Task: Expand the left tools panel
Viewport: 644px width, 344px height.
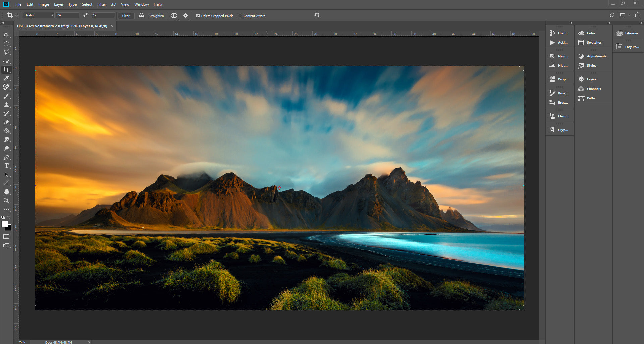Action: 3,23
